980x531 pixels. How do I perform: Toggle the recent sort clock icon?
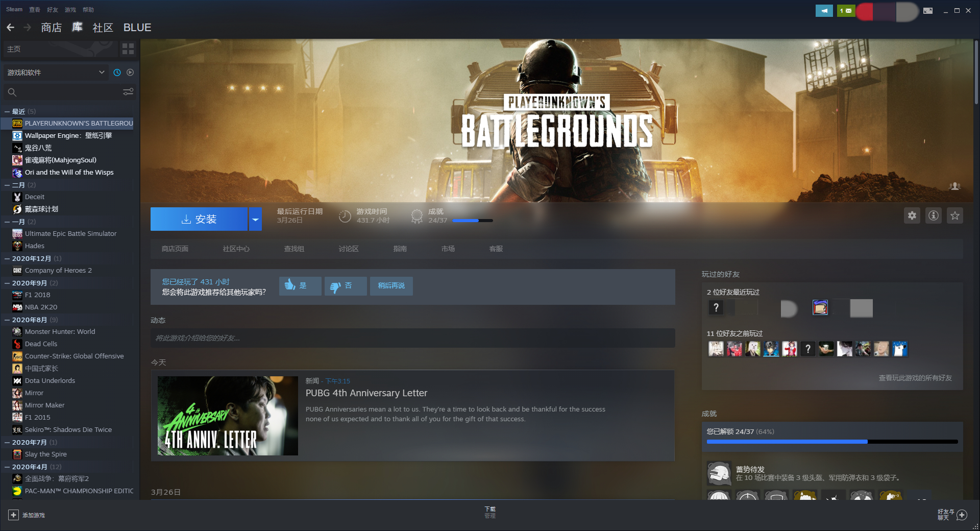pos(117,73)
